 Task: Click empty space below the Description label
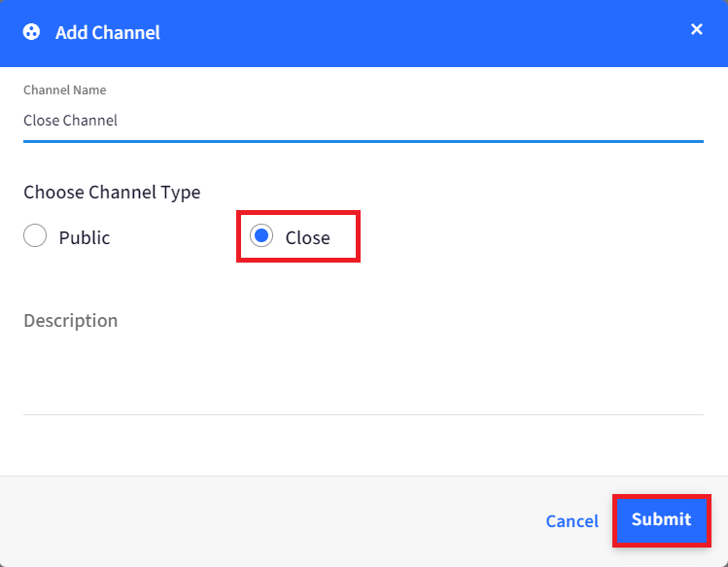click(364, 372)
